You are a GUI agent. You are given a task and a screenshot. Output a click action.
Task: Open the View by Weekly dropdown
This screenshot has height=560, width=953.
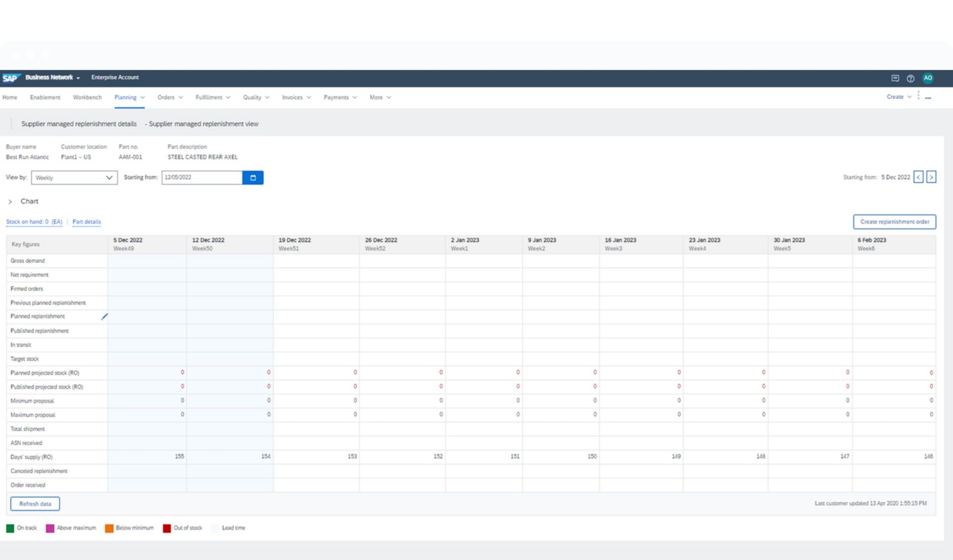(74, 178)
